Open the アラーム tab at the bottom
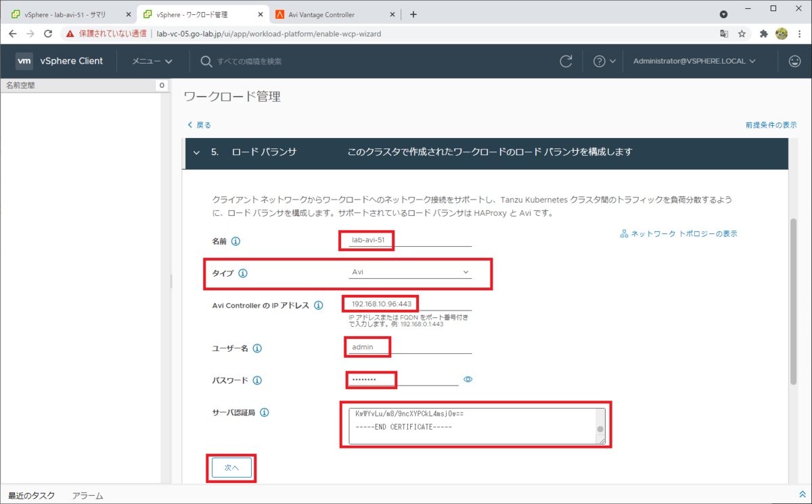 point(87,495)
